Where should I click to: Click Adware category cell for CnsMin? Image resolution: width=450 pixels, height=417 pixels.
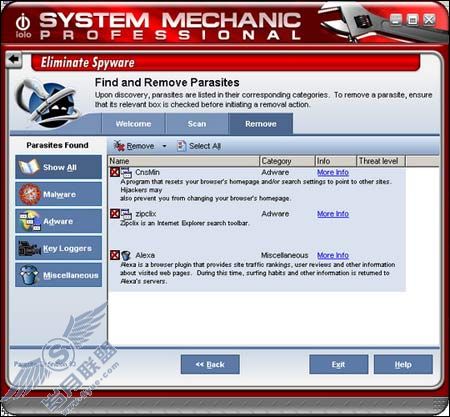point(275,172)
